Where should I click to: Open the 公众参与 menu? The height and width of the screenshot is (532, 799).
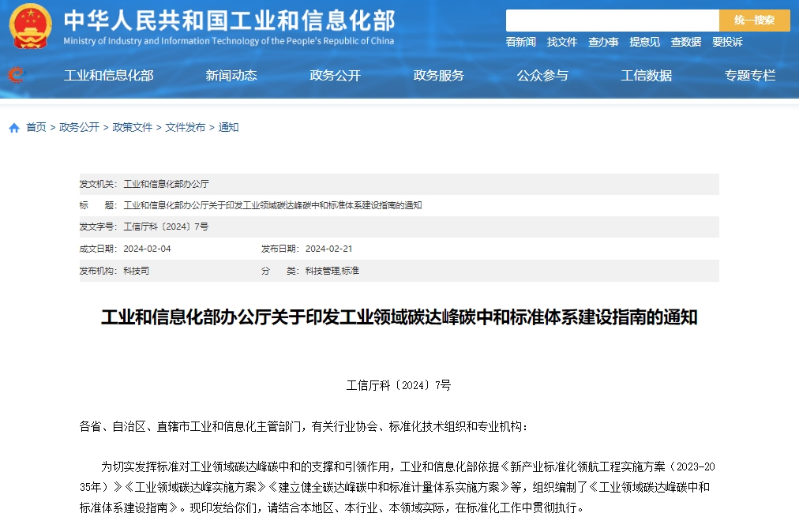point(542,76)
